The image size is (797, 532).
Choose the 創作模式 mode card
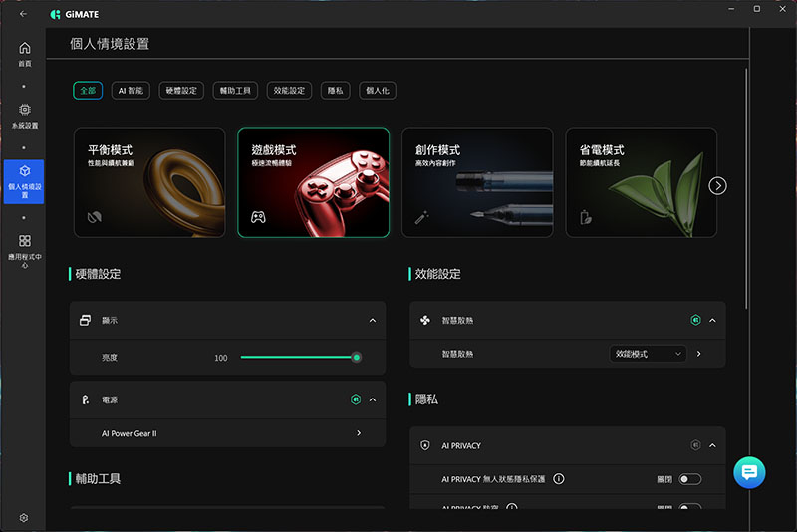click(477, 182)
